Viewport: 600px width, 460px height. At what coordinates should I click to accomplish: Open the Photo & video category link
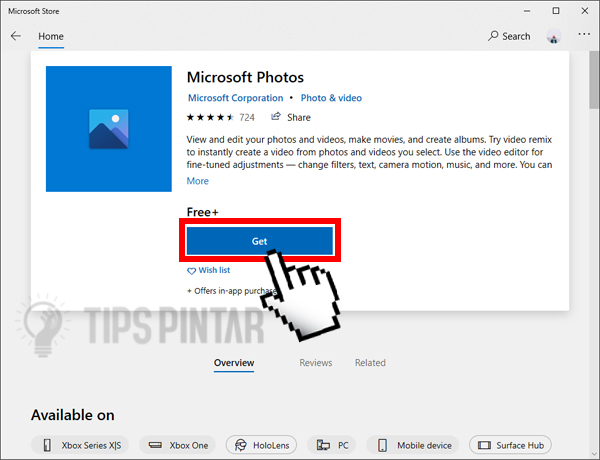331,98
